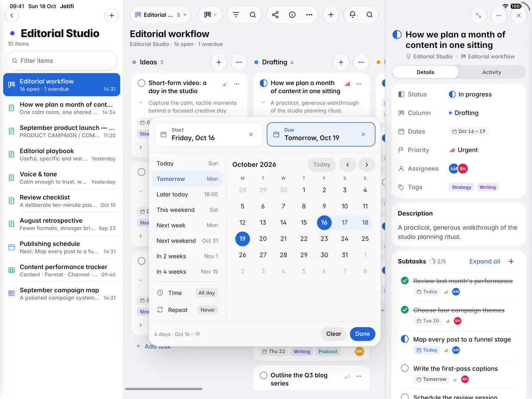
Task: Open task detail more options menu
Action: 499,16
